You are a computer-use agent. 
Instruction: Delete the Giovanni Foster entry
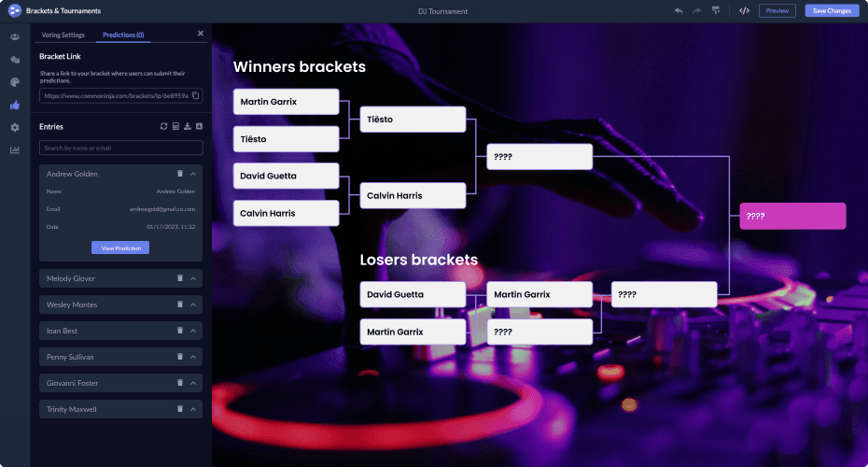point(180,383)
